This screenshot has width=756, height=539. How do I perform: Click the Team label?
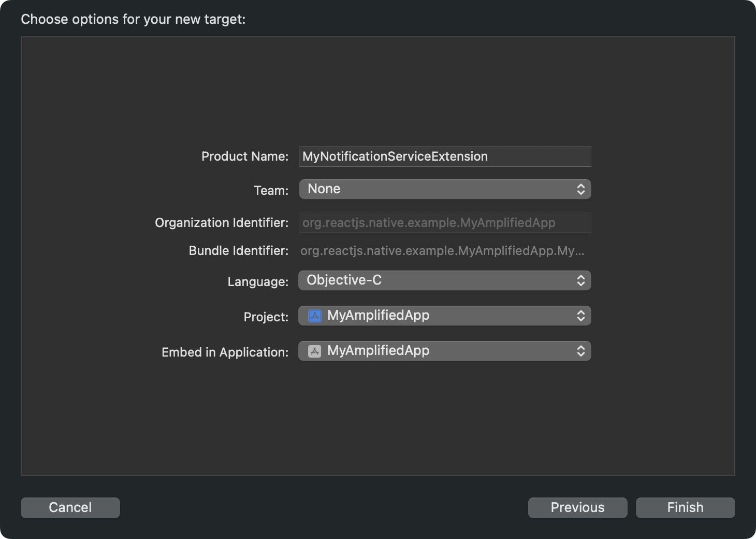click(271, 191)
